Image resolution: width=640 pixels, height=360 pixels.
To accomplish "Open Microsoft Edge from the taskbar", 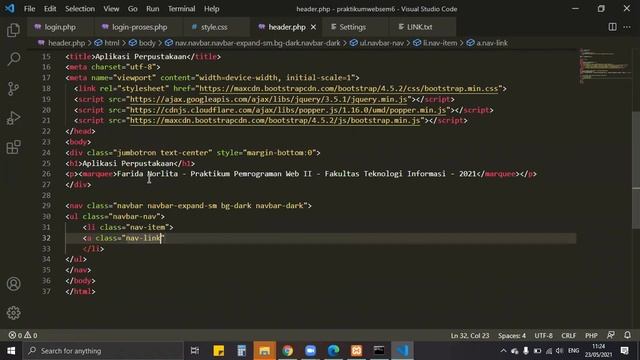I will (333, 351).
